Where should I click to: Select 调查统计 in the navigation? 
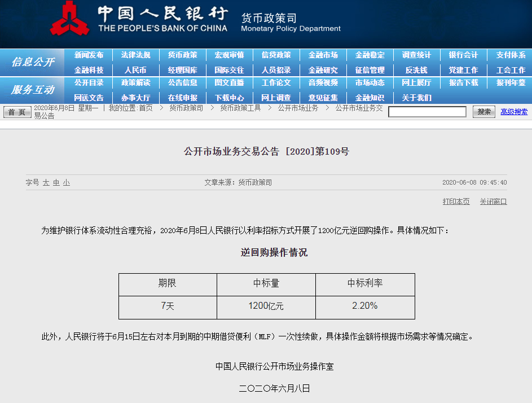click(416, 55)
